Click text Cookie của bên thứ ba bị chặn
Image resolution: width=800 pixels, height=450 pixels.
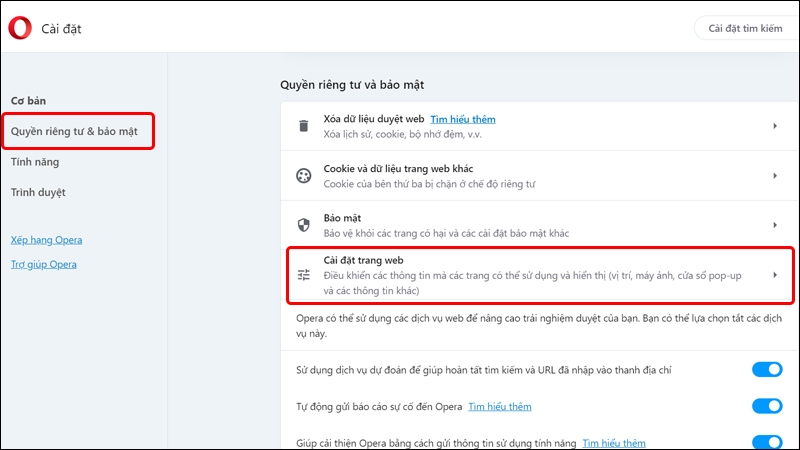430,184
